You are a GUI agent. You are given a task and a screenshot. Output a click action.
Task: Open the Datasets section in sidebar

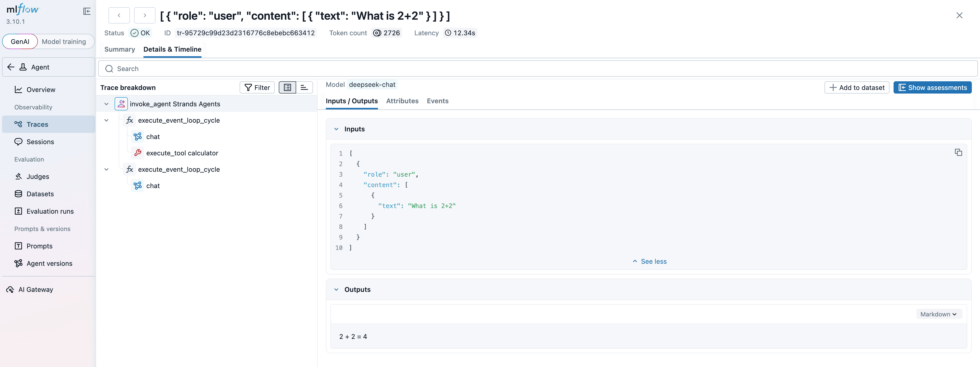click(40, 193)
